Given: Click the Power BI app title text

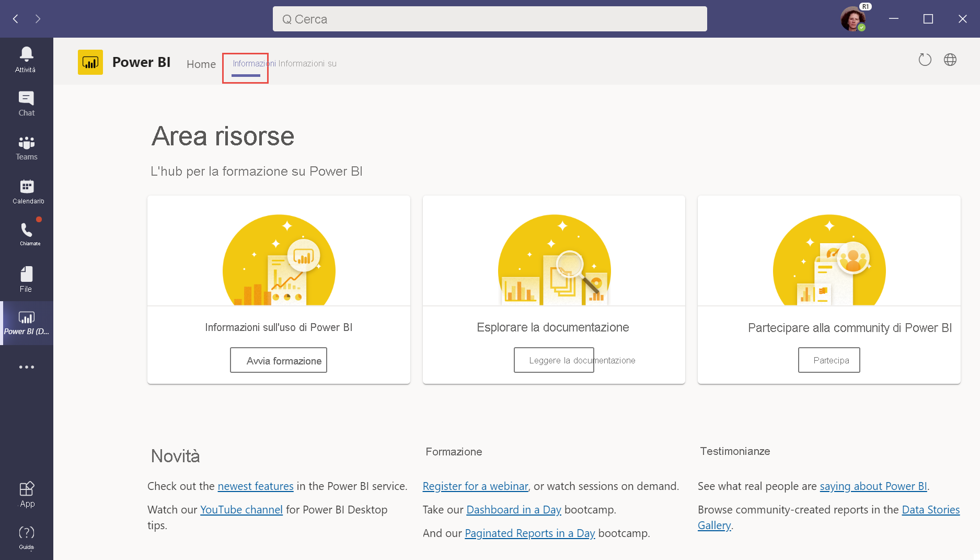Looking at the screenshot, I should [x=141, y=62].
